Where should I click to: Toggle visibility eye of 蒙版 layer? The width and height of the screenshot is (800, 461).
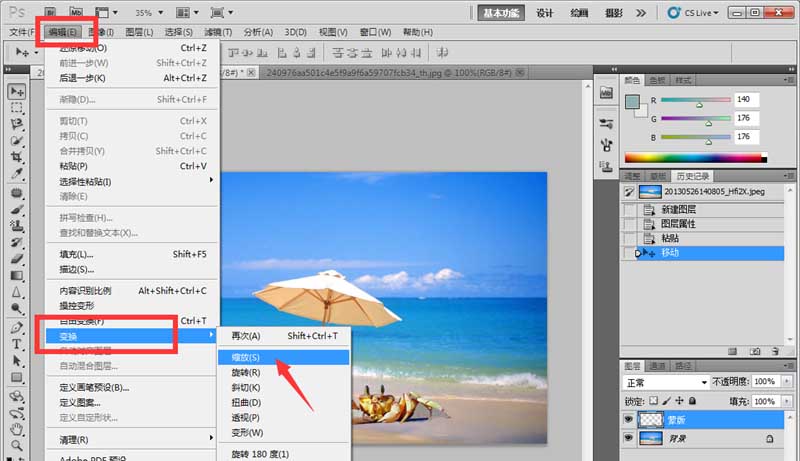click(x=629, y=419)
